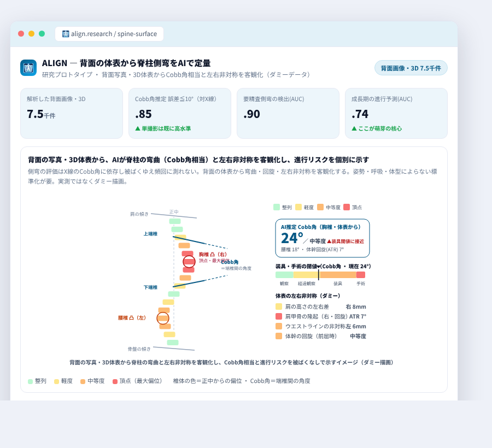492x448 pixels.
Task: Click the 背面画像・3D 7.5千件 badge
Action: 411,68
